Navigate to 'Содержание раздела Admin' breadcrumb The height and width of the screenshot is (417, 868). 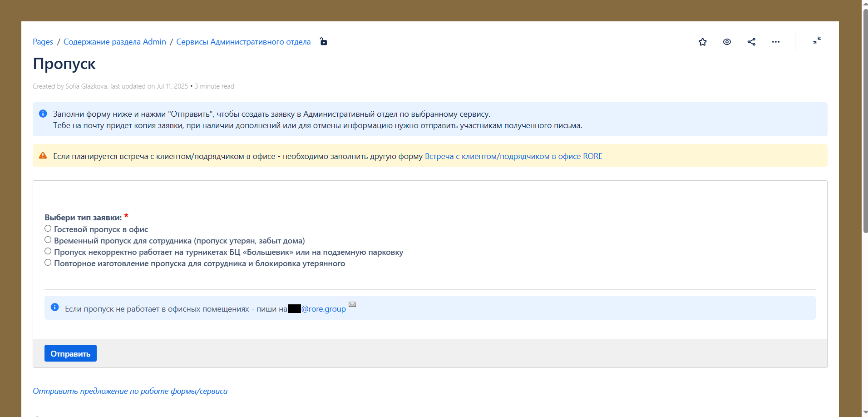(x=114, y=42)
